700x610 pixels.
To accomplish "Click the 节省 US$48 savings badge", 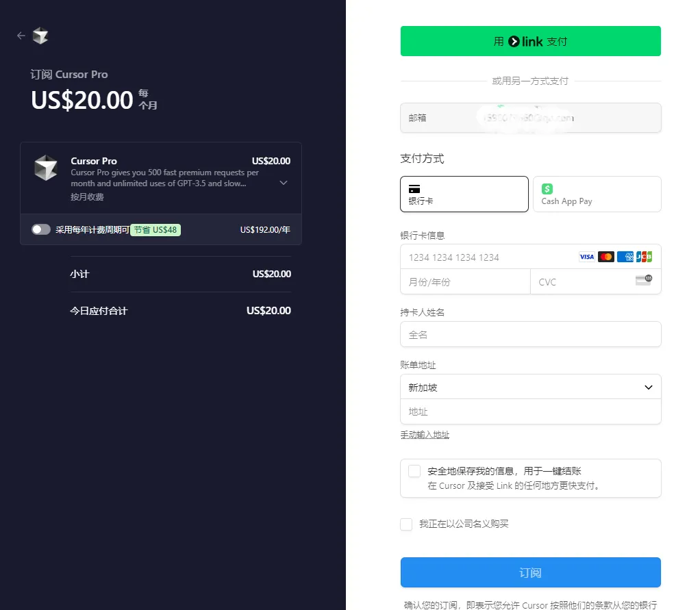I will coord(155,230).
